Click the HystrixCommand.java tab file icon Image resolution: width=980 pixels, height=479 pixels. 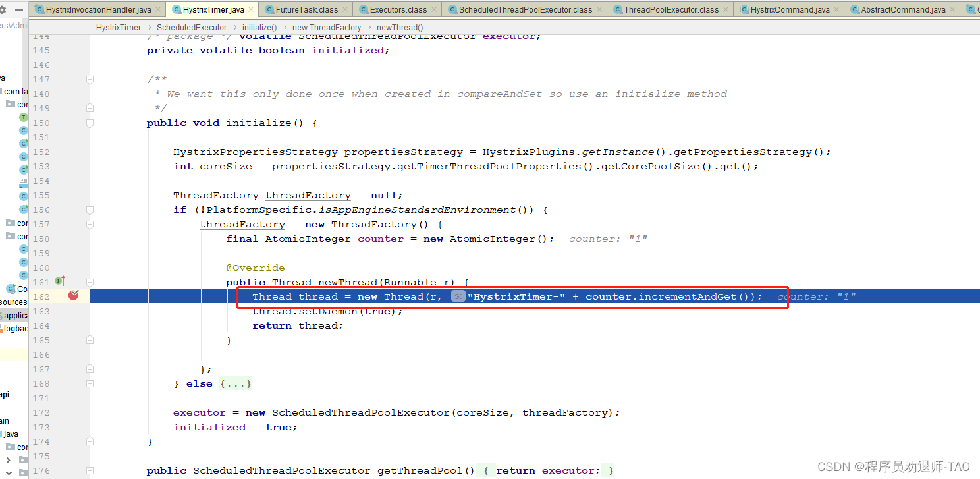(744, 10)
